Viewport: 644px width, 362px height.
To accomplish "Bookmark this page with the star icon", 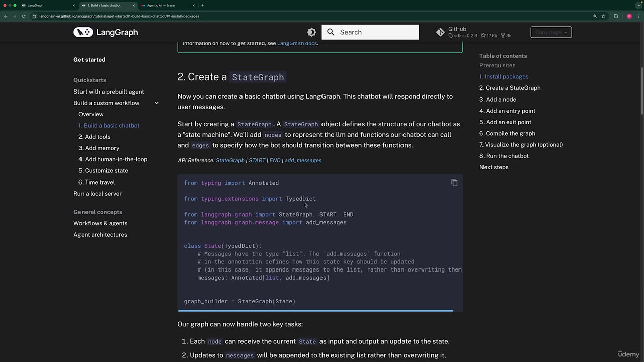I will [603, 16].
